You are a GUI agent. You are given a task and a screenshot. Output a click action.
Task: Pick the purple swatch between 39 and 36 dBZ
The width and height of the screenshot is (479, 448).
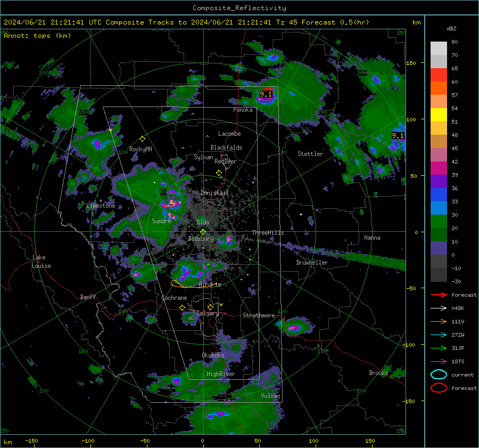coord(439,181)
